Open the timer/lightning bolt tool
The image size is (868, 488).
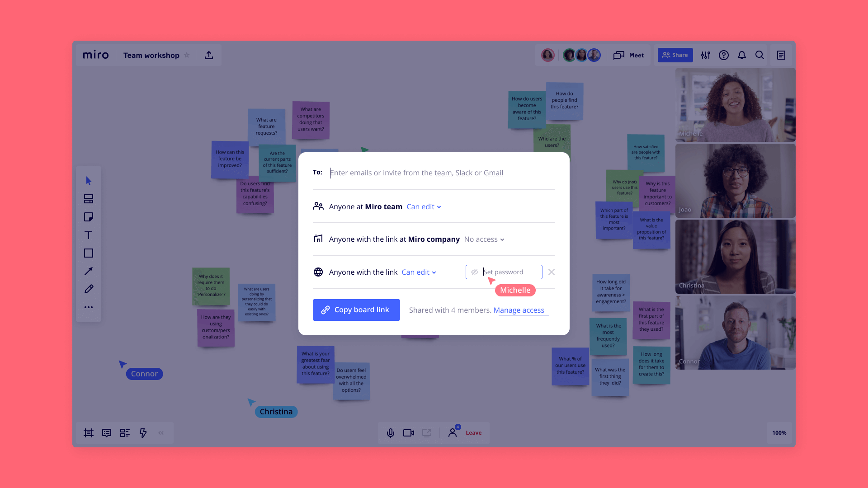point(143,432)
